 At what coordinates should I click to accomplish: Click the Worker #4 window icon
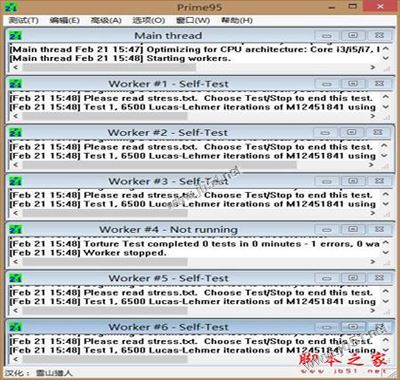[x=15, y=229]
